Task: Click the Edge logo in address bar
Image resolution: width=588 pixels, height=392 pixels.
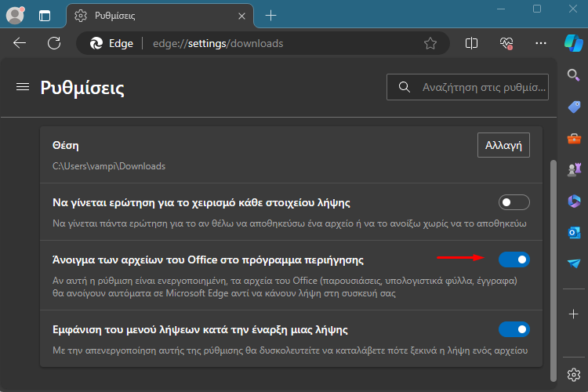Action: (96, 44)
